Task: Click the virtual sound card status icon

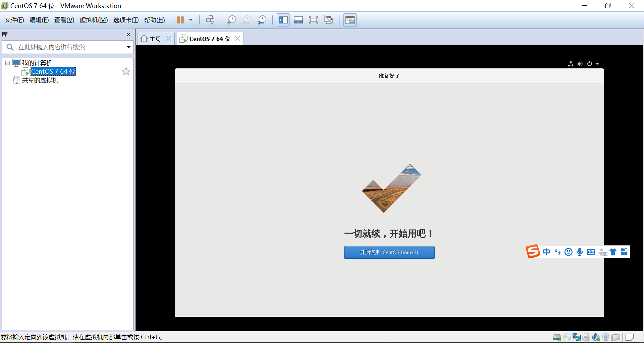Action: pos(597,337)
